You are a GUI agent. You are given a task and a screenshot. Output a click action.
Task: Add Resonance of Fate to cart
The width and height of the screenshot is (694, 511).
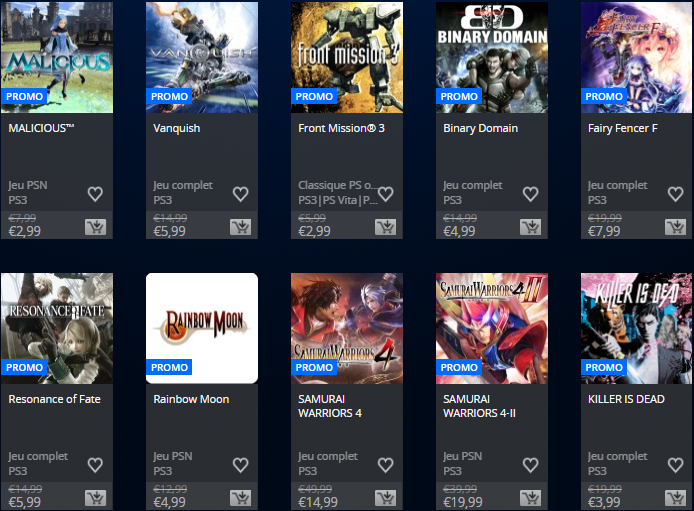[95, 498]
